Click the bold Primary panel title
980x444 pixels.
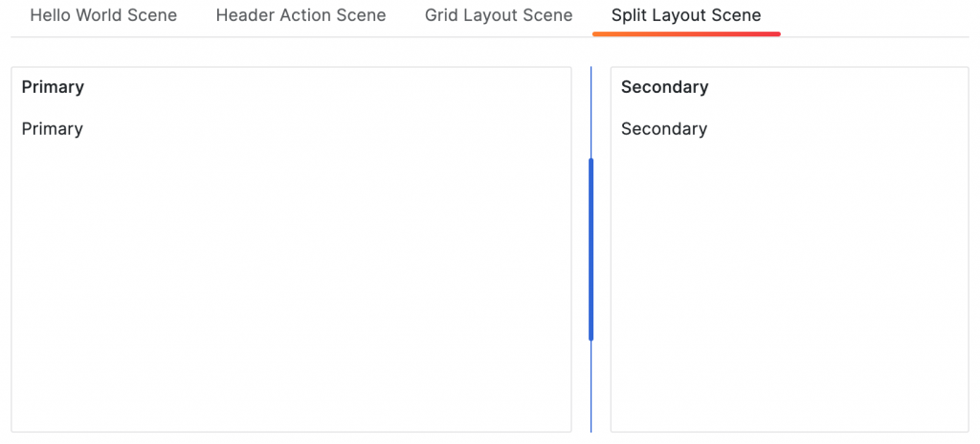53,87
